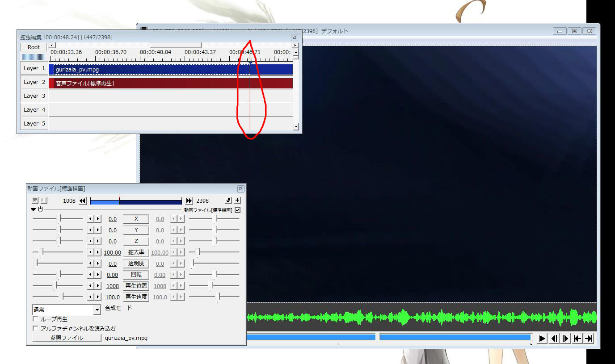Click the X movement button
The width and height of the screenshot is (615, 364).
pos(136,219)
